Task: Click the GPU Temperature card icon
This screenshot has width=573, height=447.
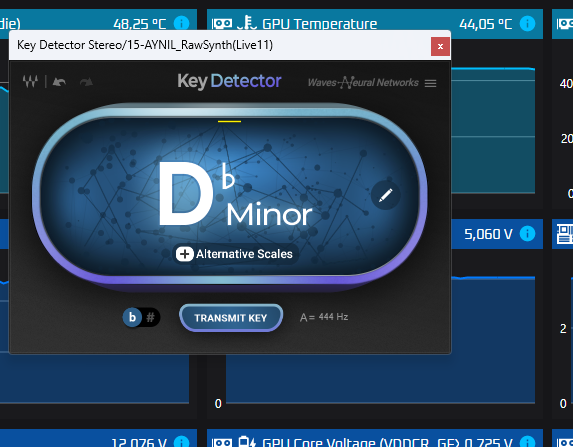Action: pos(222,24)
